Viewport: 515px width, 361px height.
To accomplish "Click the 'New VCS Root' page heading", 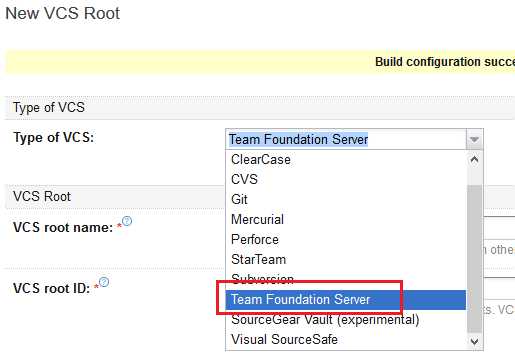I will point(63,14).
